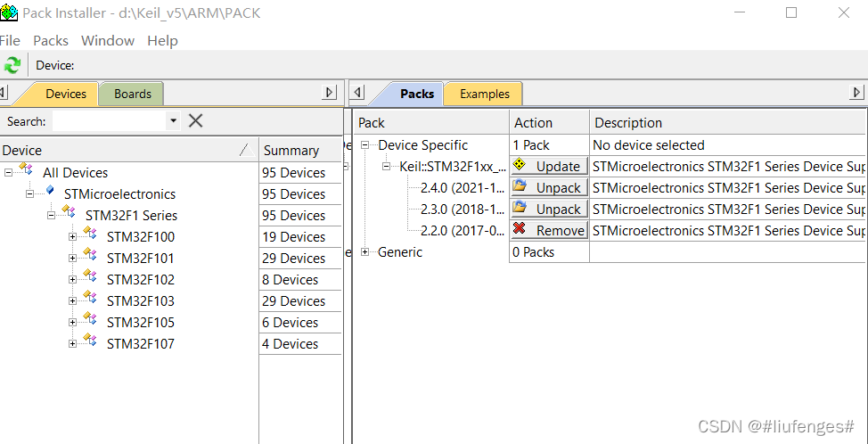Click the STM32F1 Series family icon

point(69,211)
